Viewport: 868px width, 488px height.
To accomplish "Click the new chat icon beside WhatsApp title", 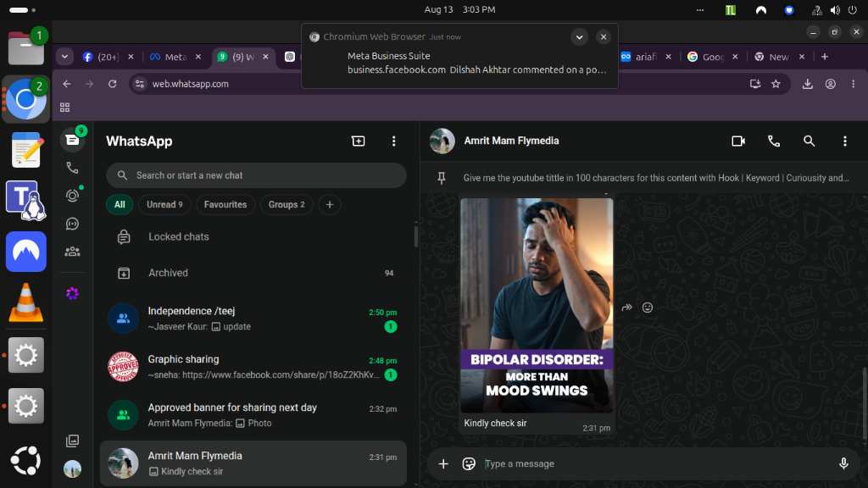I will click(x=359, y=141).
